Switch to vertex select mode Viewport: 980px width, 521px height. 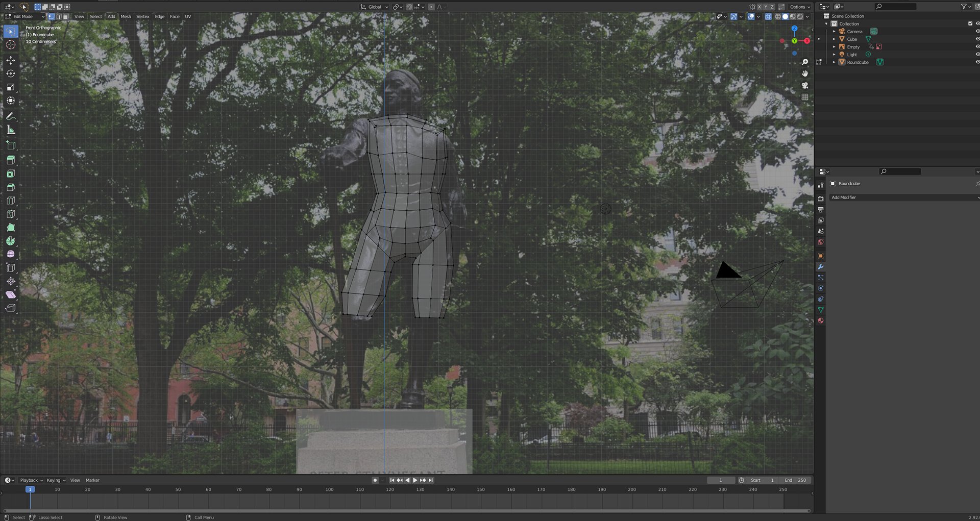51,16
